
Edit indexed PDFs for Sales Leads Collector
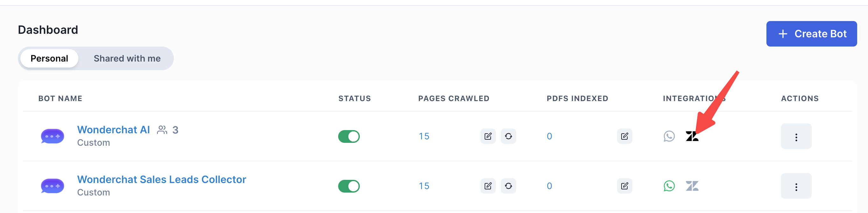[x=624, y=186]
